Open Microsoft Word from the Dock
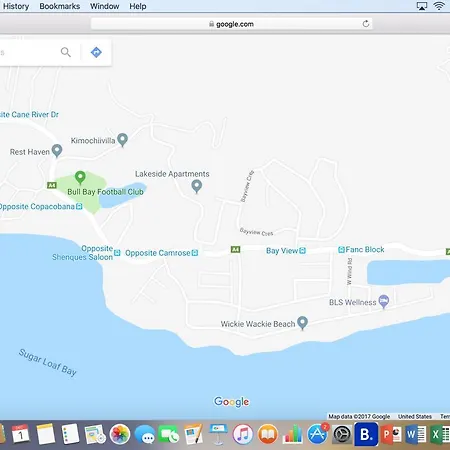The width and height of the screenshot is (450, 450). tap(416, 434)
